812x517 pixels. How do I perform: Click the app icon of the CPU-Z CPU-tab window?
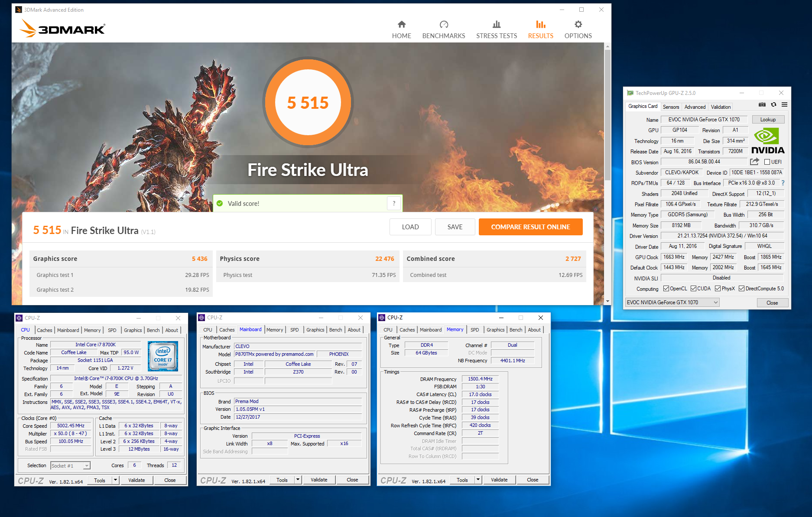(19, 318)
